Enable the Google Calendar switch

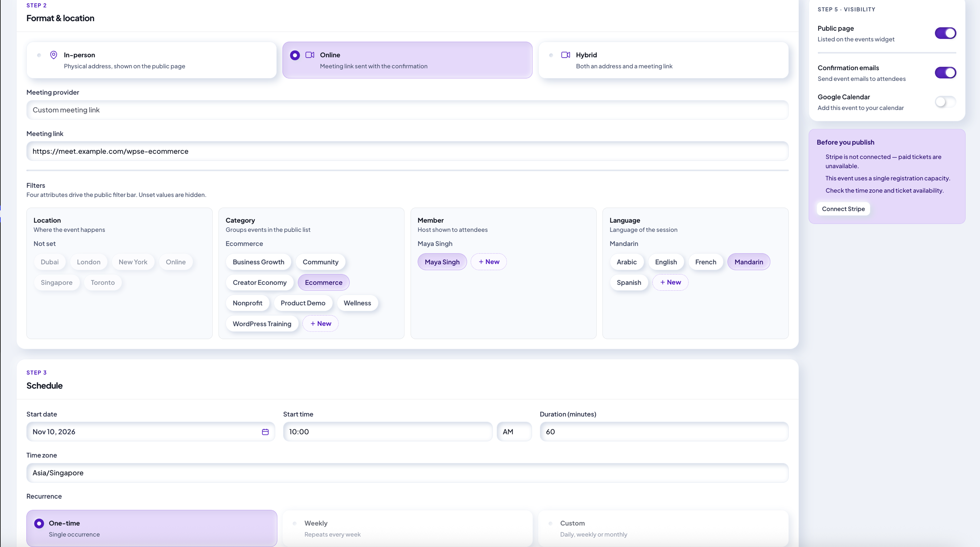pos(946,102)
